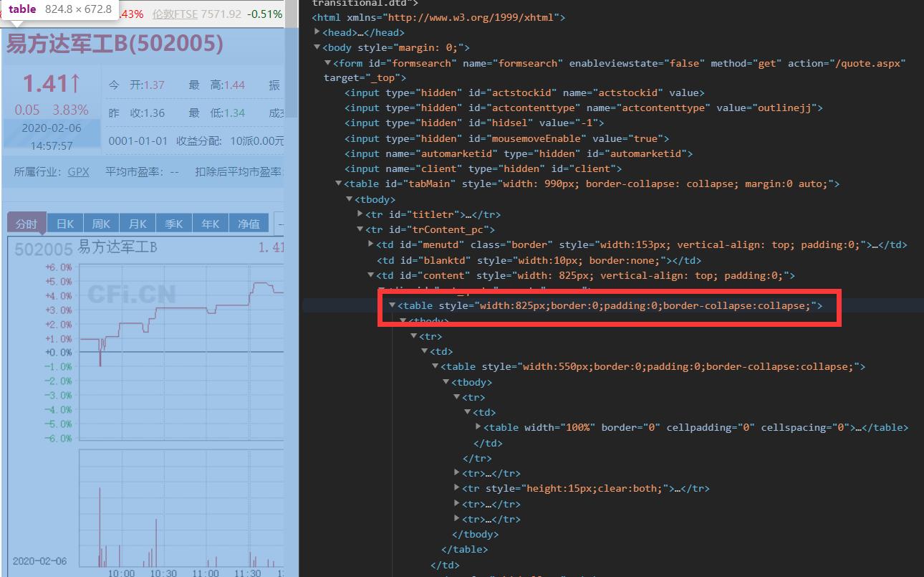Expand the td id="menutd" node
The height and width of the screenshot is (577, 924).
click(371, 244)
